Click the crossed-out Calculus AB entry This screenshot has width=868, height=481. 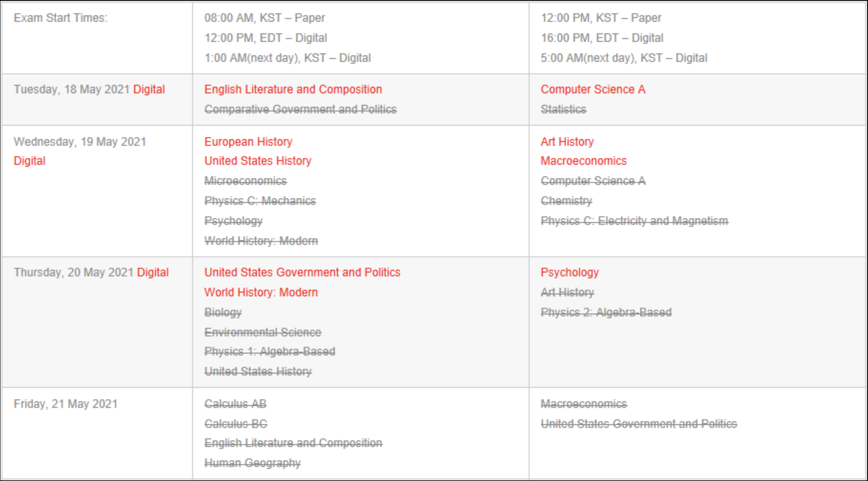pos(235,404)
